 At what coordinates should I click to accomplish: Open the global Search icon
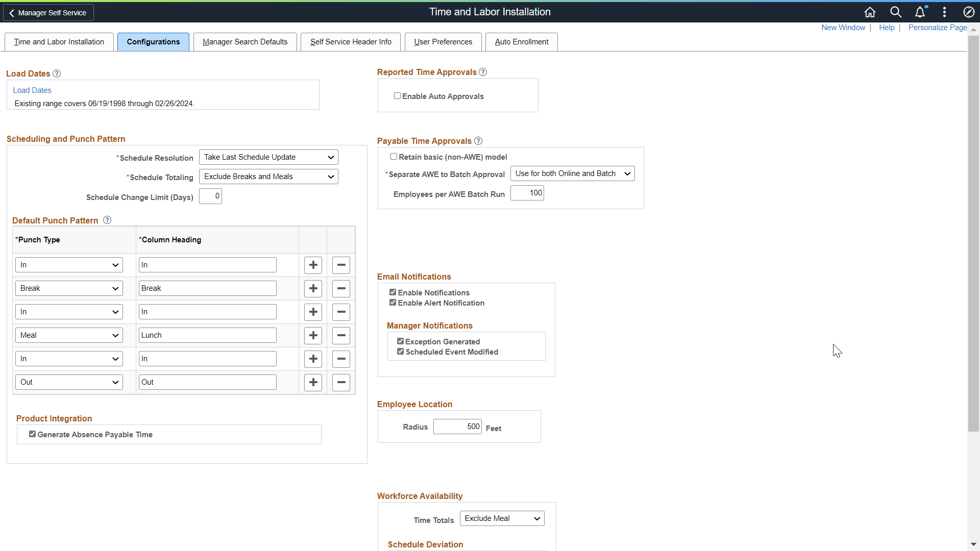(895, 12)
